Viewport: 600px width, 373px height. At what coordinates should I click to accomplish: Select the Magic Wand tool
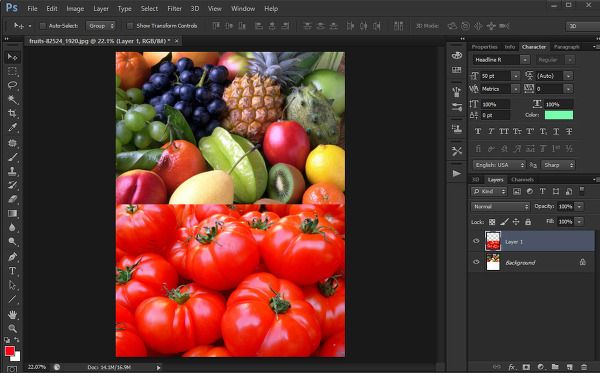click(12, 99)
